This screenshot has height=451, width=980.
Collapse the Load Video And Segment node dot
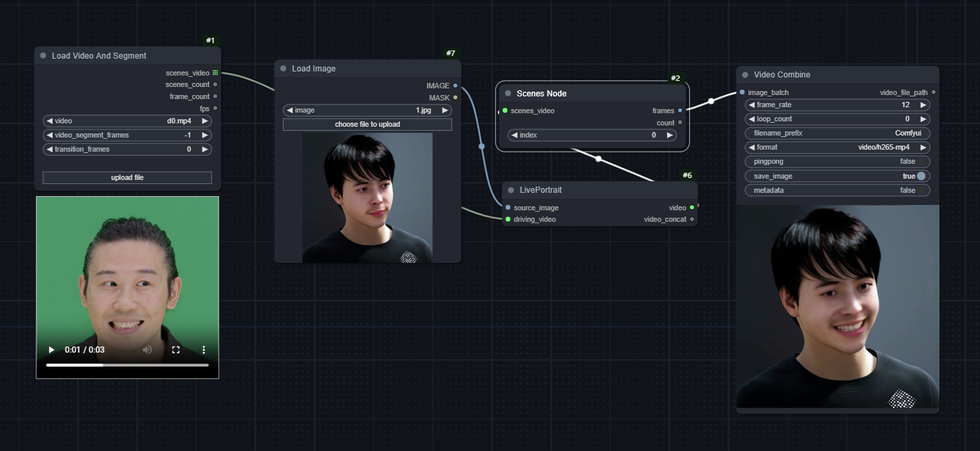(43, 56)
